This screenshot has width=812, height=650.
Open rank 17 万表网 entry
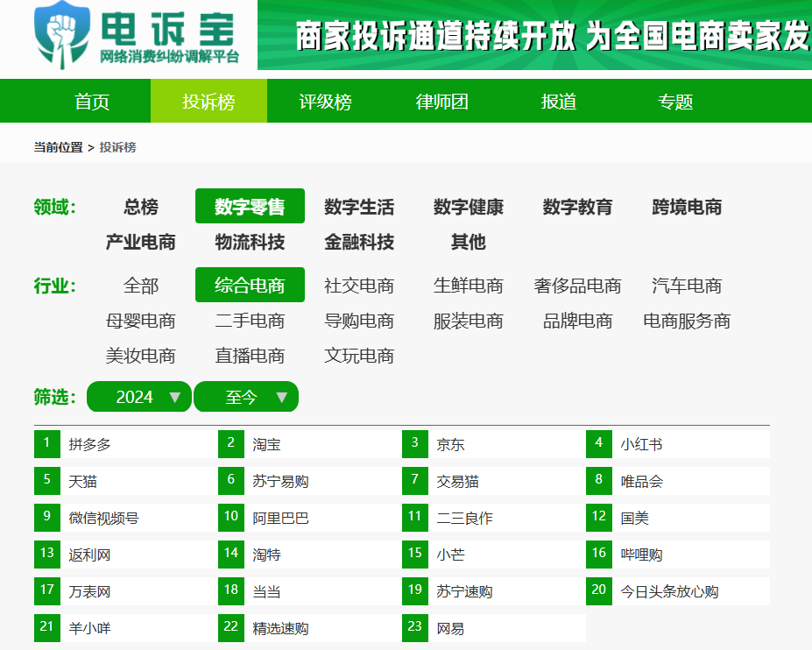coord(126,591)
